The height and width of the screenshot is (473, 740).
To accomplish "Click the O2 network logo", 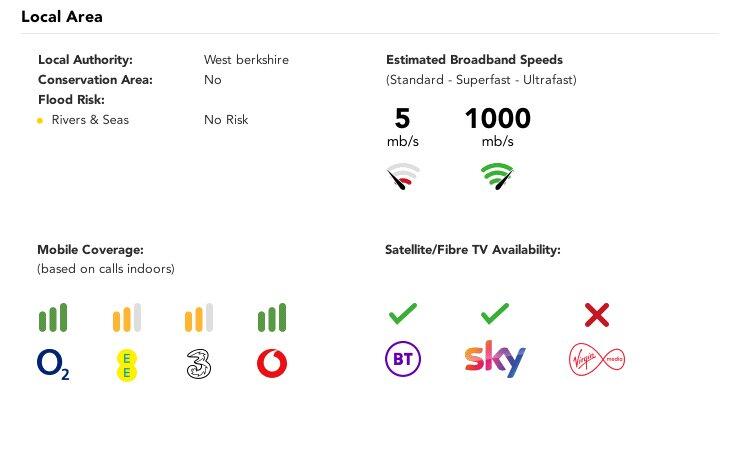I will 53,364.
